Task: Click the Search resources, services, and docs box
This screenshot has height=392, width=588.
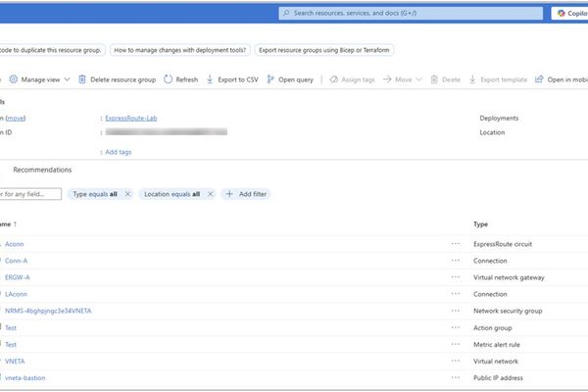Action: 411,13
